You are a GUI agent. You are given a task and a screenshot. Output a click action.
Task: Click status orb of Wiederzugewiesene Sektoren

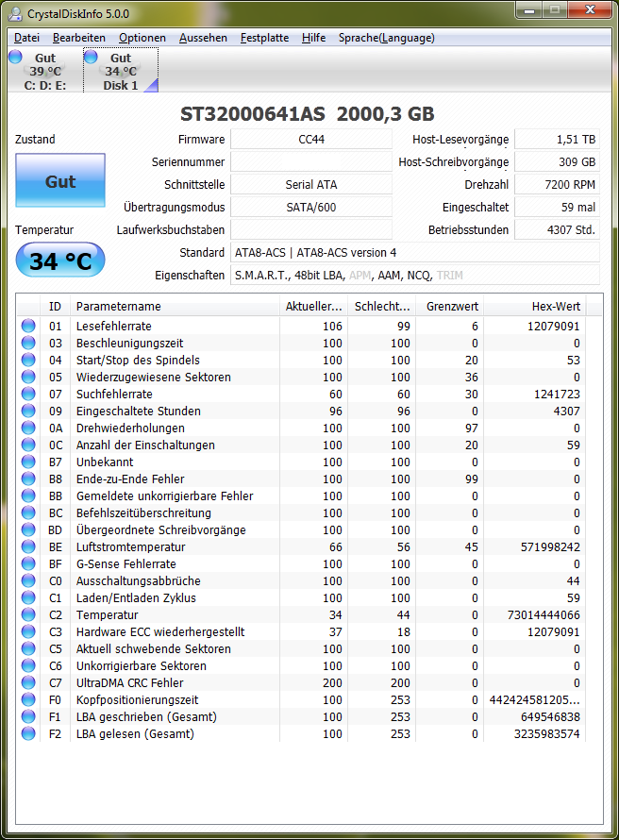click(x=28, y=377)
